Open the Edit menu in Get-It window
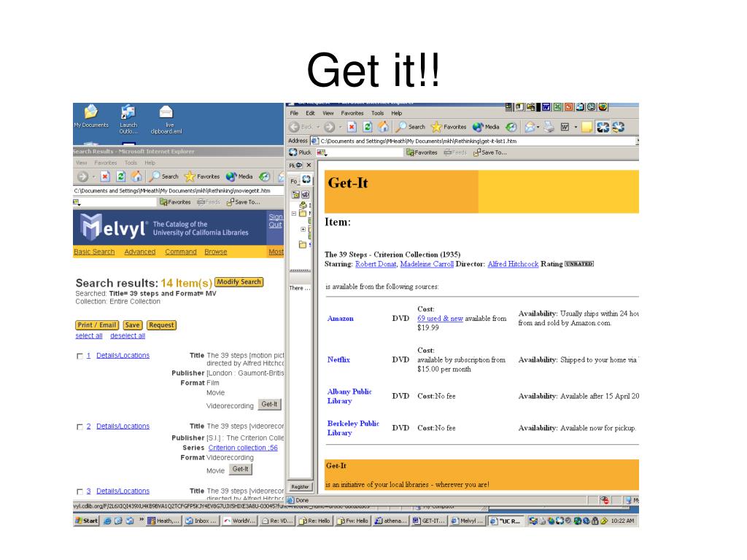The width and height of the screenshot is (747, 560). click(310, 113)
